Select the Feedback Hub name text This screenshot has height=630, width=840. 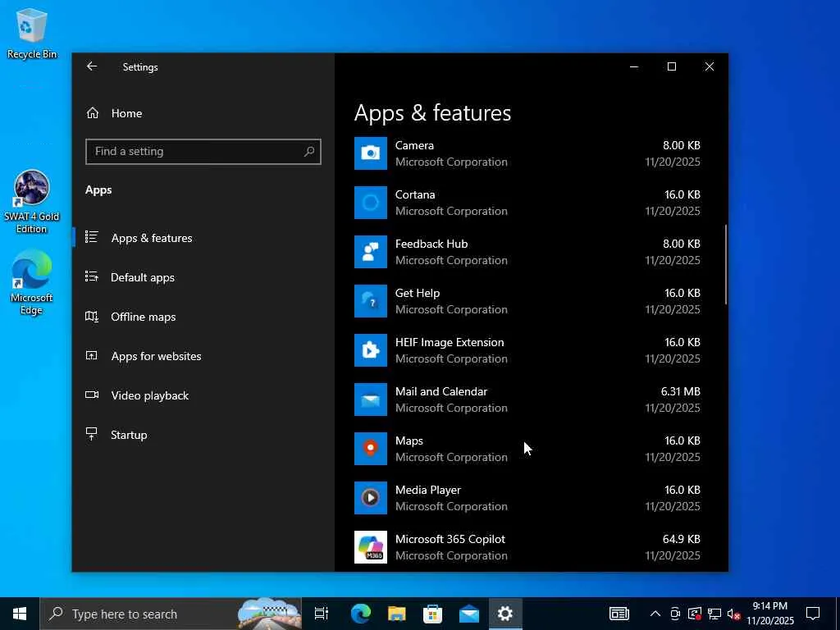[431, 244]
